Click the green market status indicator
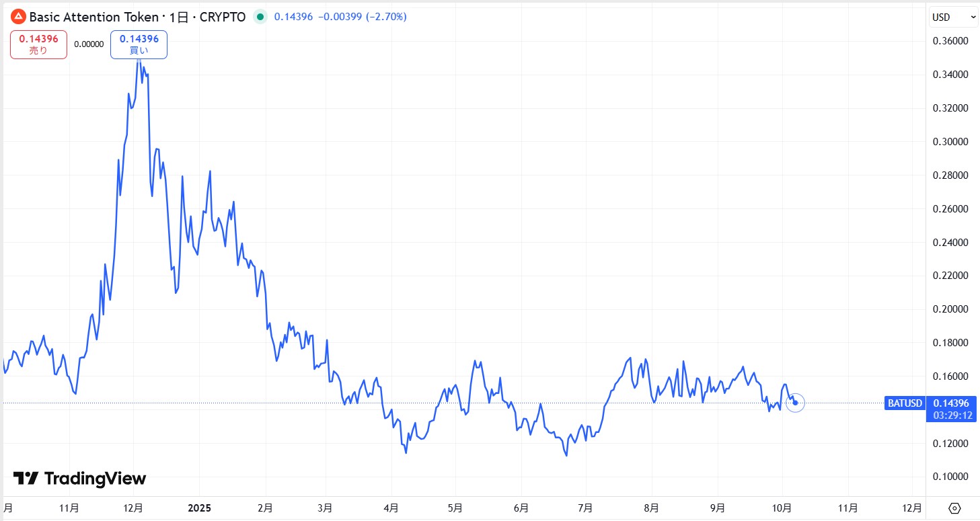This screenshot has height=521, width=980. coord(260,17)
